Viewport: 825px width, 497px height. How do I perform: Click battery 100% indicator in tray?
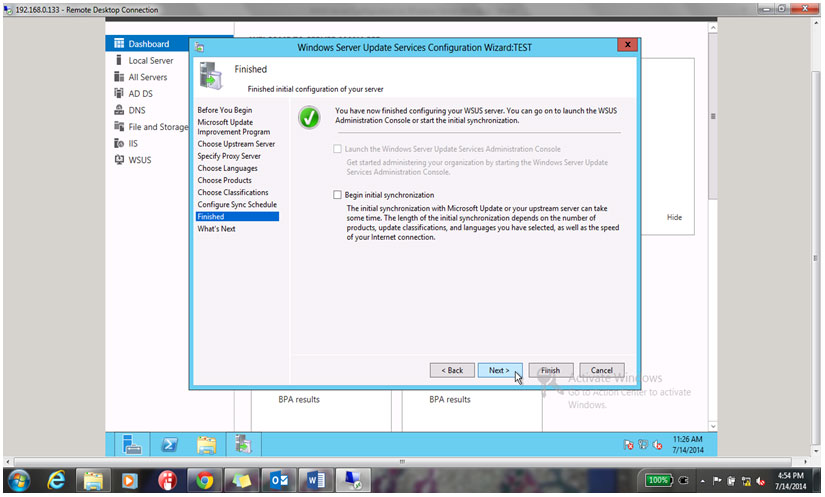tap(659, 480)
